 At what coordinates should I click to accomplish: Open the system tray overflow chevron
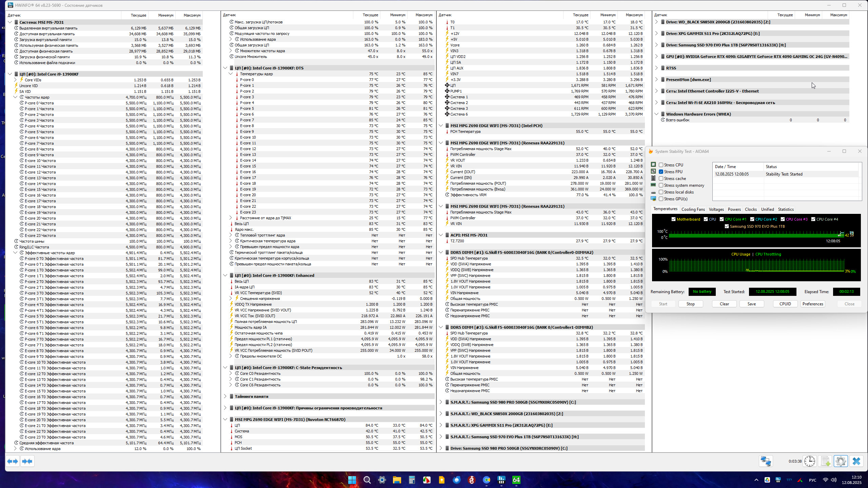click(756, 480)
